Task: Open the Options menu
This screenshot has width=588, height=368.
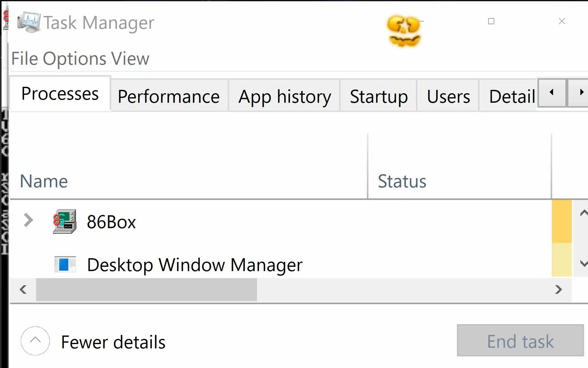Action: tap(74, 59)
